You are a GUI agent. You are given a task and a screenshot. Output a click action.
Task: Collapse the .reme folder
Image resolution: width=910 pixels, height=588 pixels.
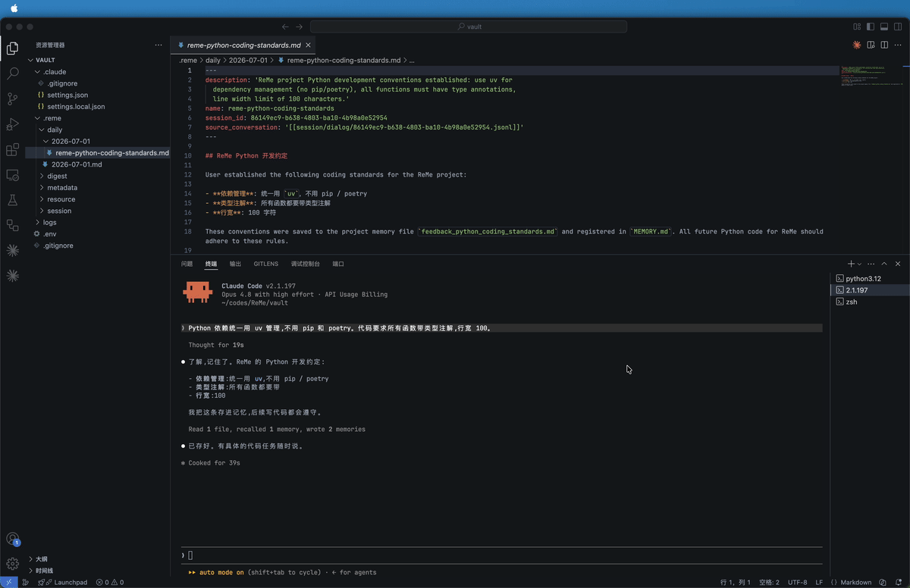52,118
